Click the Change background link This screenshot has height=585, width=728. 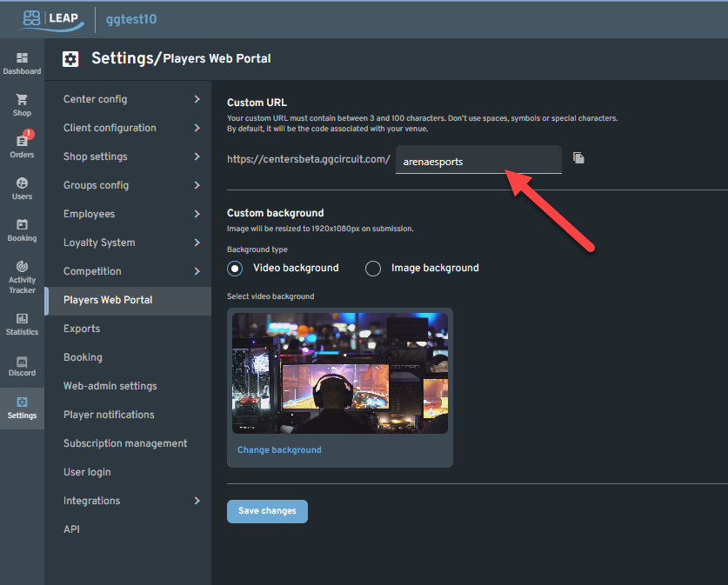click(278, 449)
